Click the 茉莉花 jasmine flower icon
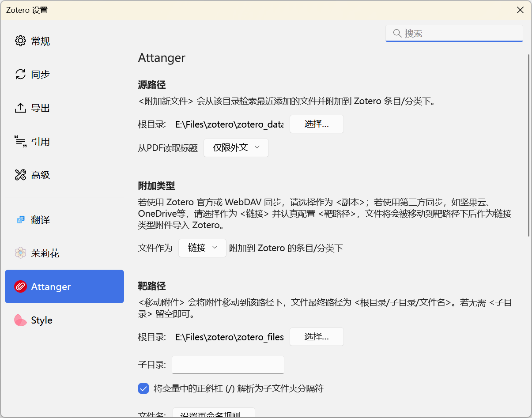Screen dimensions: 532x418 coord(20,253)
